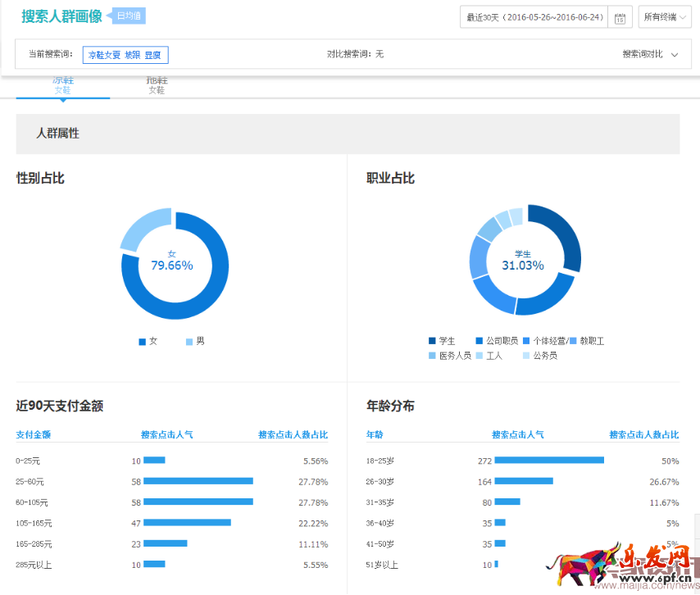Image resolution: width=700 pixels, height=595 pixels.
Task: Click the 18-25岁 age bar
Action: click(548, 461)
